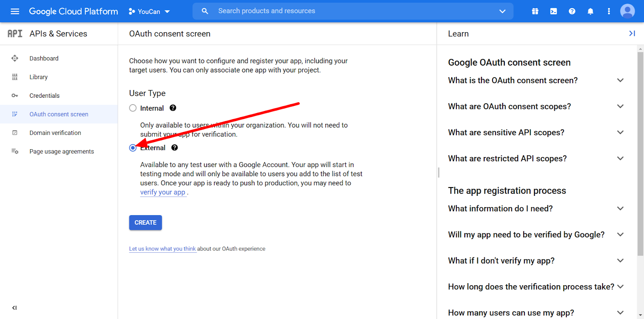Focus the Search products and resources field
Screen dimensions: 644x319
click(353, 11)
